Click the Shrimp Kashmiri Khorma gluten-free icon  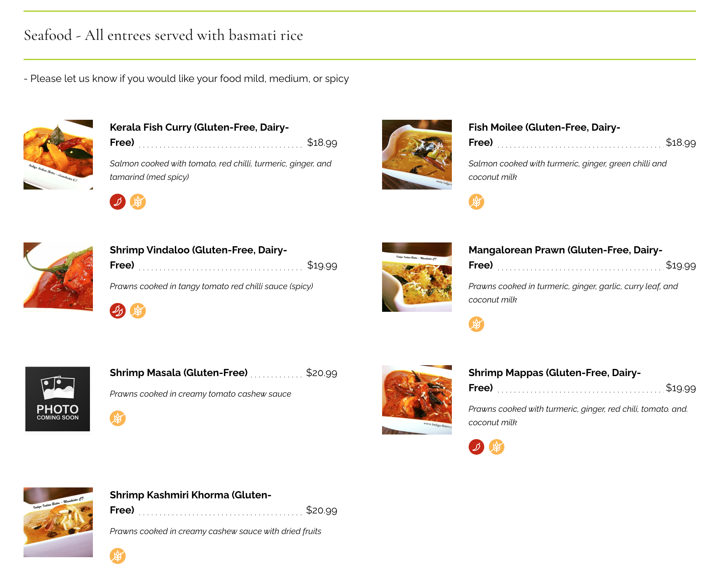[118, 556]
